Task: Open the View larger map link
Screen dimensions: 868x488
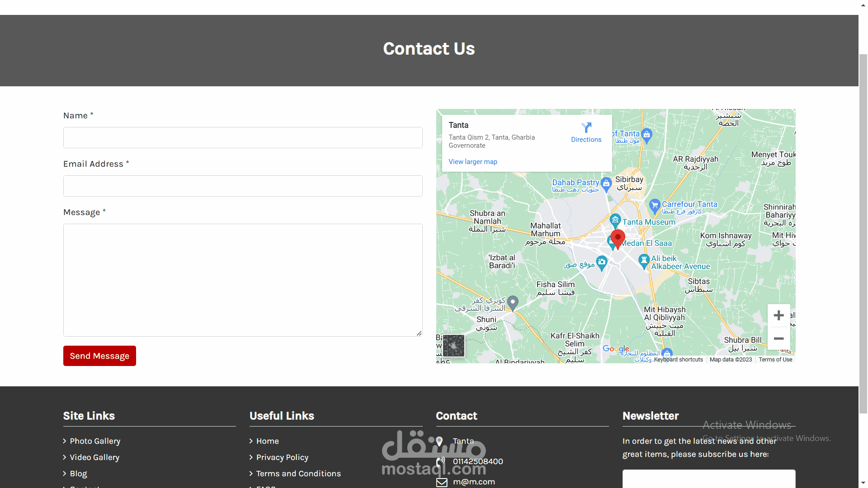Action: point(472,162)
